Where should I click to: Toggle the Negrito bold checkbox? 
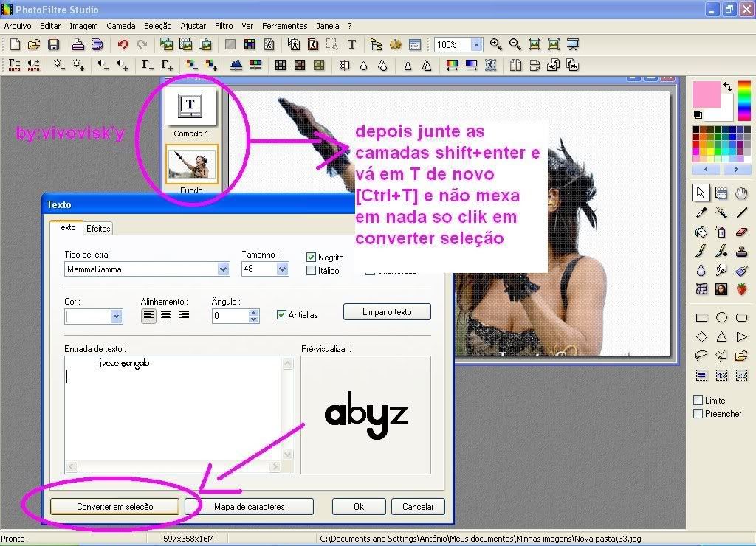[x=312, y=258]
